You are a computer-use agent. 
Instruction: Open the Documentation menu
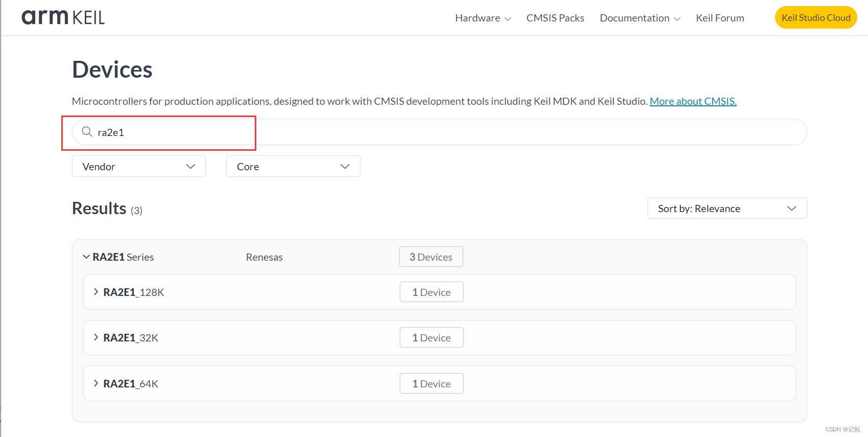(x=640, y=18)
